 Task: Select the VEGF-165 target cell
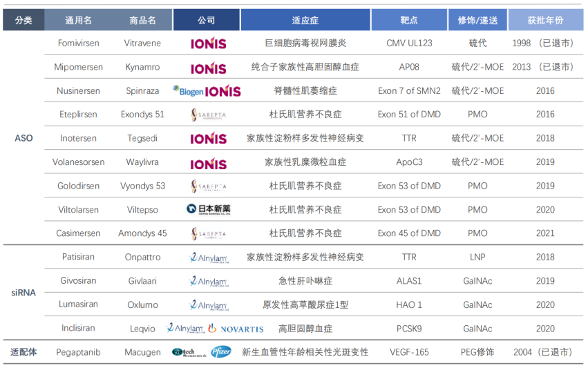[x=409, y=352]
